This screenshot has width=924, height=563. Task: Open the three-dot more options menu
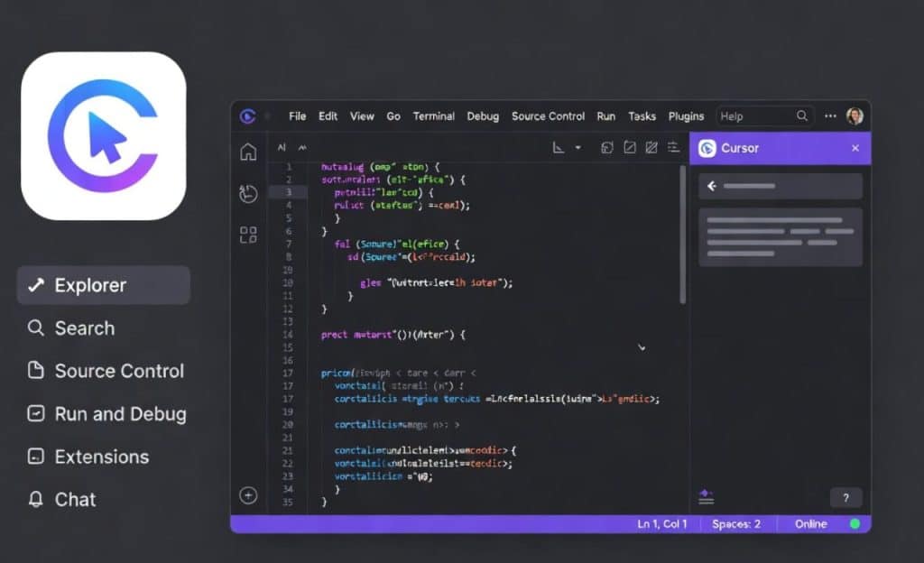830,116
